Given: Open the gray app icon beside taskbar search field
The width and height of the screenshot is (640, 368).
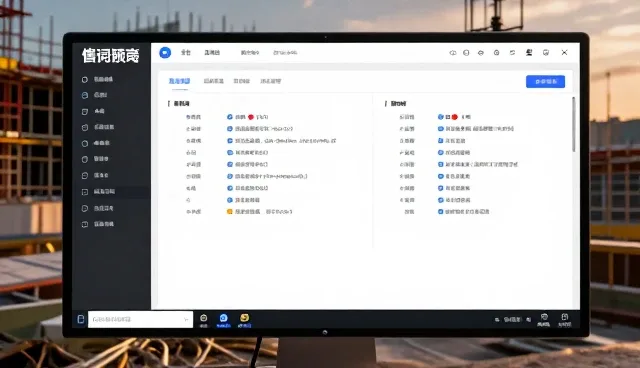Looking at the screenshot, I should [x=203, y=318].
